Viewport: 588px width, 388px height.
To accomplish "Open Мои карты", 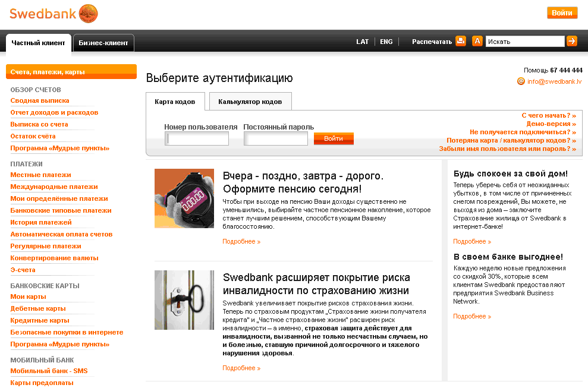I will (x=28, y=296).
